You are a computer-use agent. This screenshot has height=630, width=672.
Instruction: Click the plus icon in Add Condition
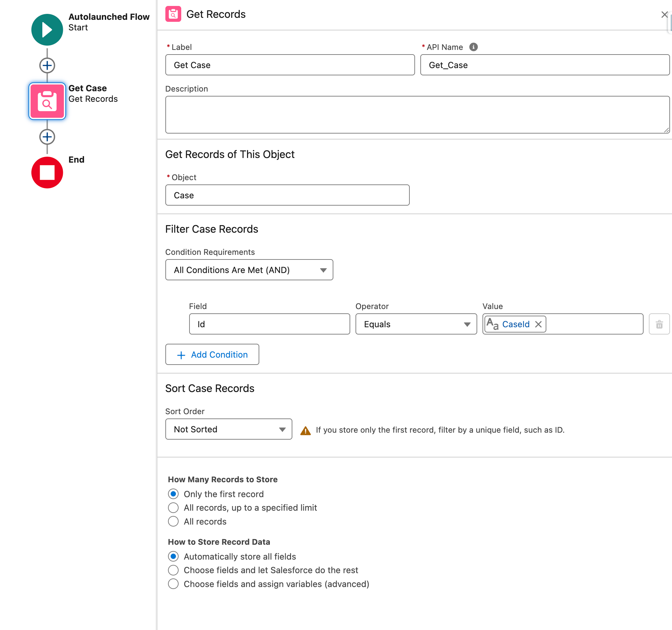[x=181, y=355]
